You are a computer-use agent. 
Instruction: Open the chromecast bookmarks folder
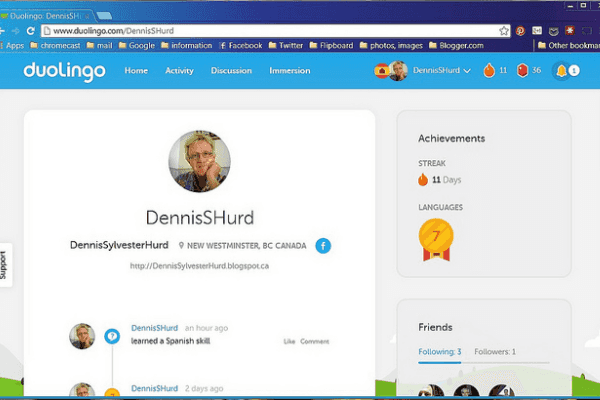click(55, 46)
